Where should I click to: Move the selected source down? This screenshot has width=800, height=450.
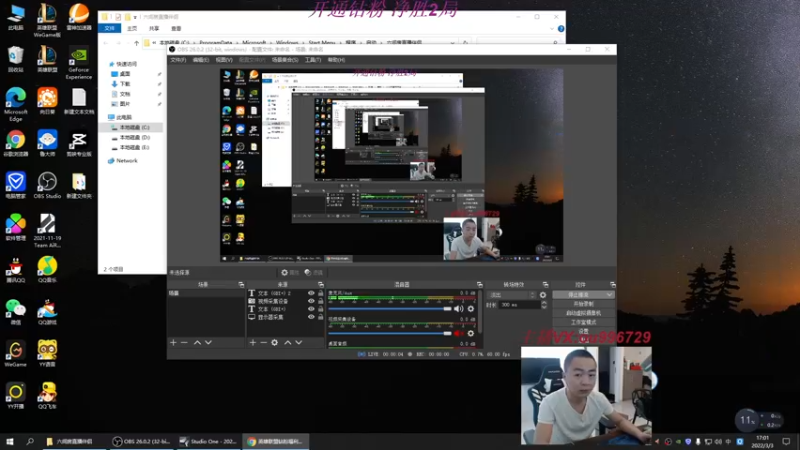pyautogui.click(x=298, y=342)
